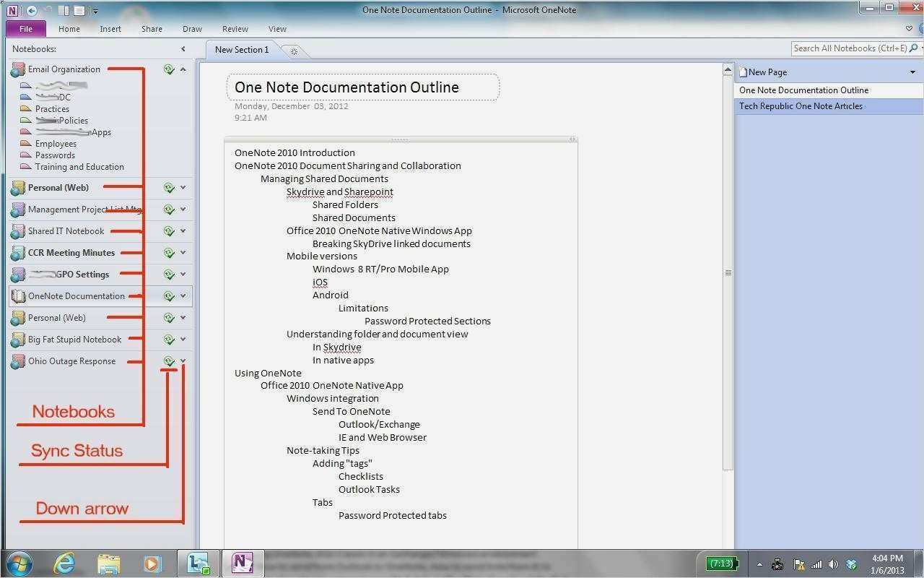Viewport: 924px width, 578px height.
Task: Open the Training and Education section
Action: 79,167
